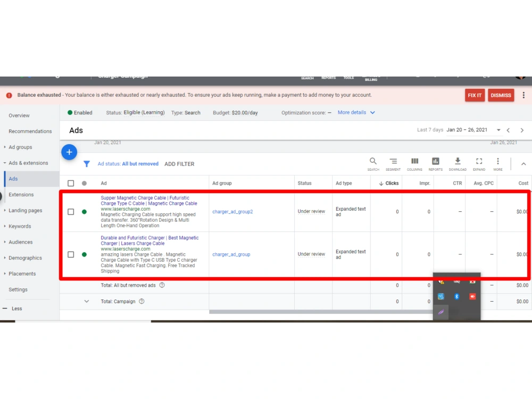The image size is (532, 399).
Task: Open the charger_ad_group link
Action: click(x=231, y=254)
